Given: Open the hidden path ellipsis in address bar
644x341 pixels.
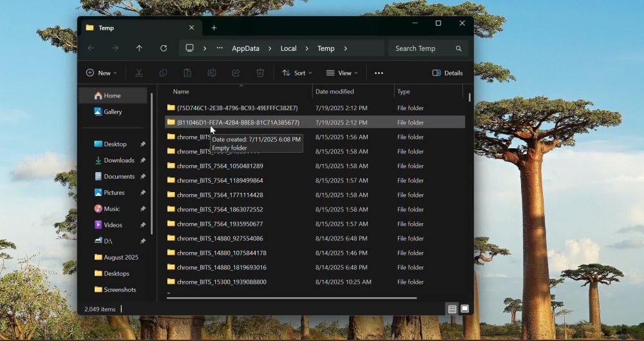Looking at the screenshot, I should pos(220,48).
